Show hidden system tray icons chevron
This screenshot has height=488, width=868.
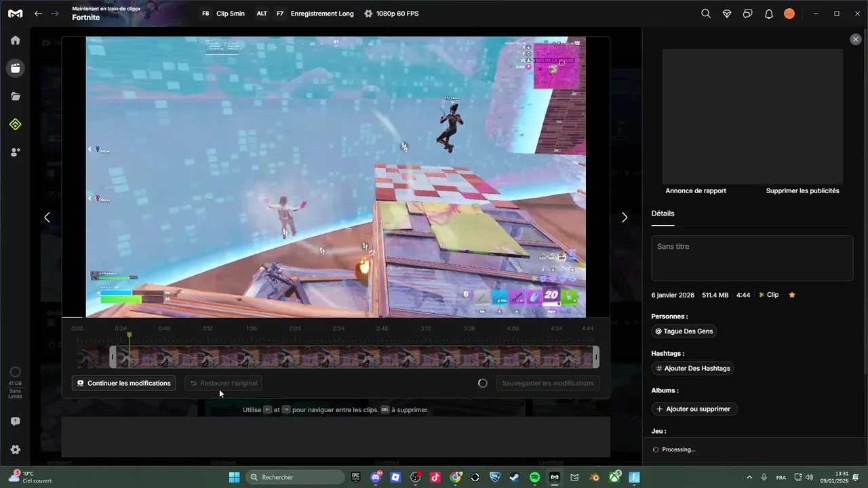[749, 477]
